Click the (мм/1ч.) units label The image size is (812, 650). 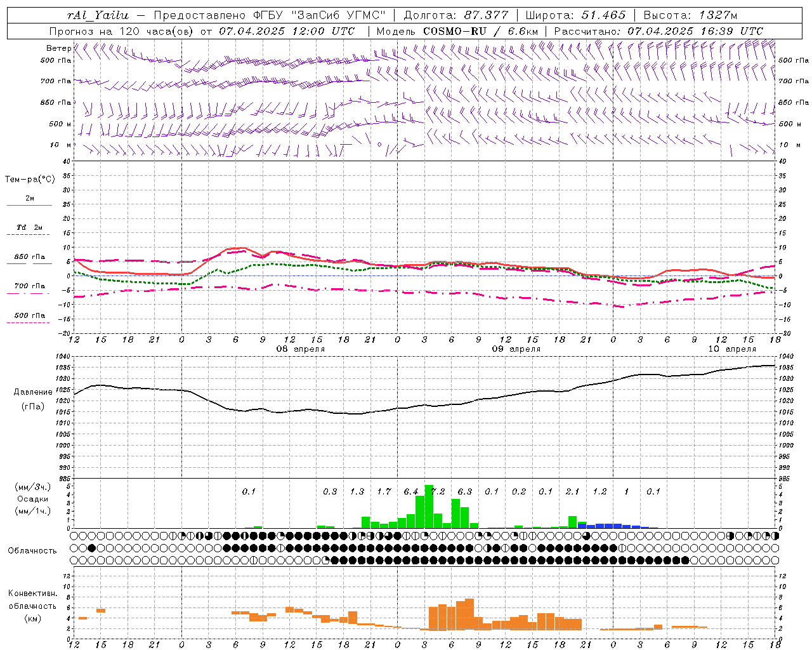(x=33, y=511)
